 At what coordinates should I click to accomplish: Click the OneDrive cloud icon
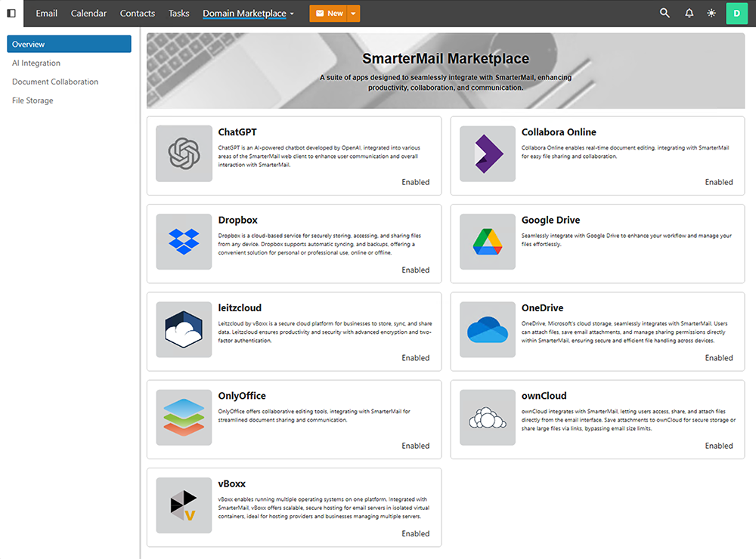(x=488, y=329)
